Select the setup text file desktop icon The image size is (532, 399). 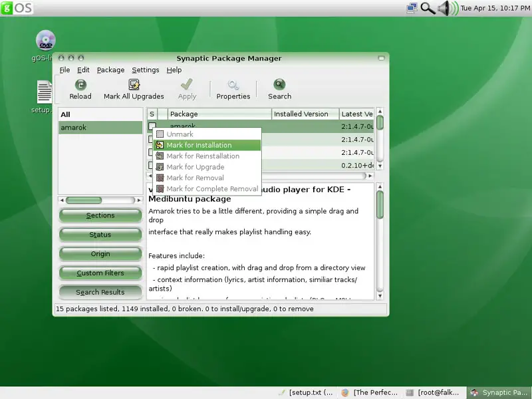click(45, 92)
